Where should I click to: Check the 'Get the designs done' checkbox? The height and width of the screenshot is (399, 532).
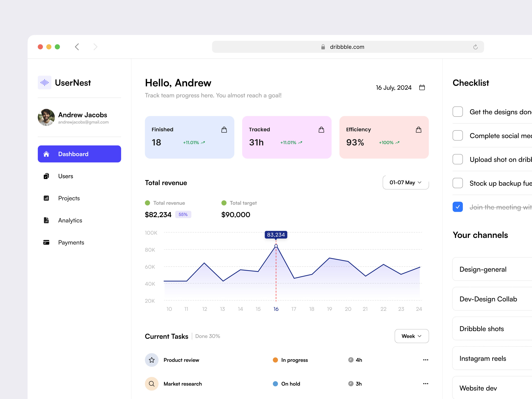(458, 112)
